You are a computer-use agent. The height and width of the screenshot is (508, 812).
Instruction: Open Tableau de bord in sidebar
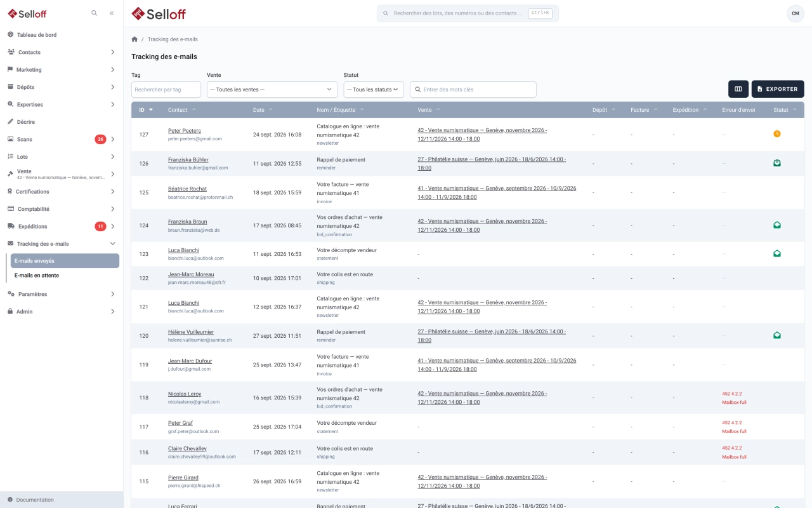pyautogui.click(x=62, y=35)
